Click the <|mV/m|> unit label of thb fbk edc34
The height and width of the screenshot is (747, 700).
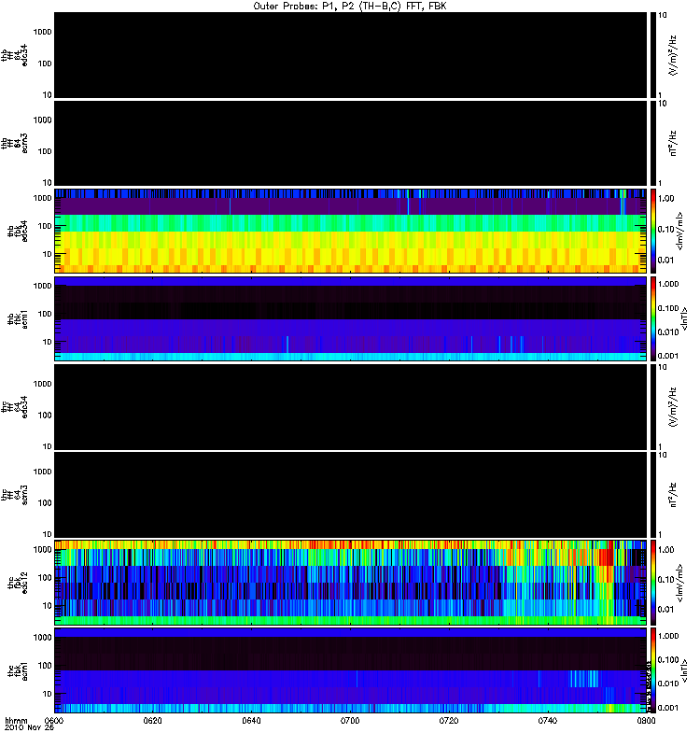679,231
